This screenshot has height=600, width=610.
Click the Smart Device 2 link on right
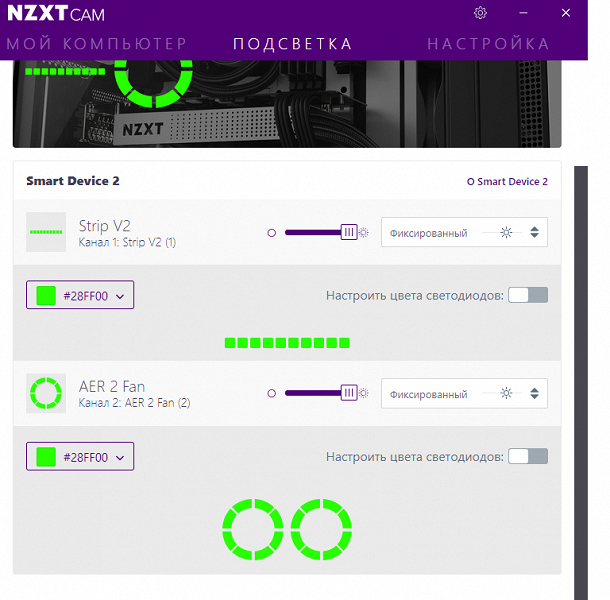point(507,182)
